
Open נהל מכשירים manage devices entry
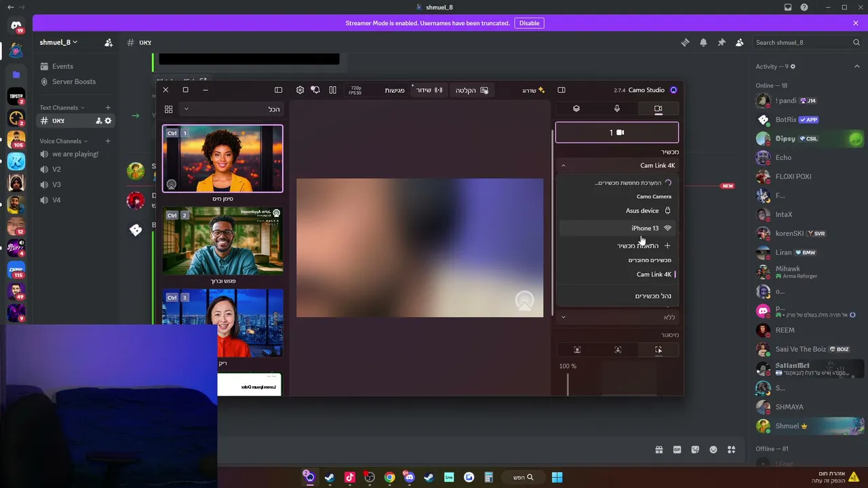617,296
